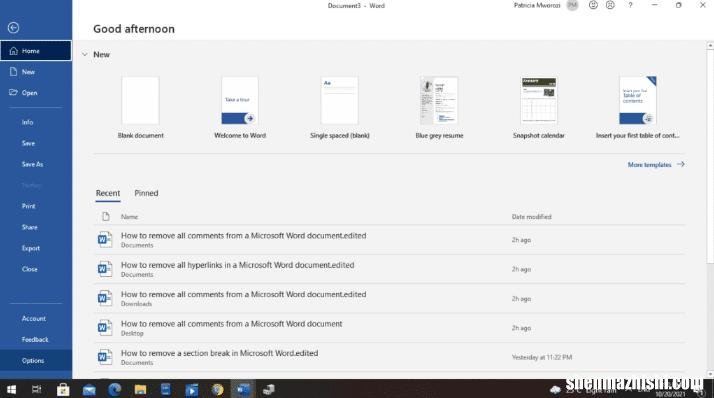Send a frown feedback via sad face icon
This screenshot has width=714, height=398.
click(610, 5)
